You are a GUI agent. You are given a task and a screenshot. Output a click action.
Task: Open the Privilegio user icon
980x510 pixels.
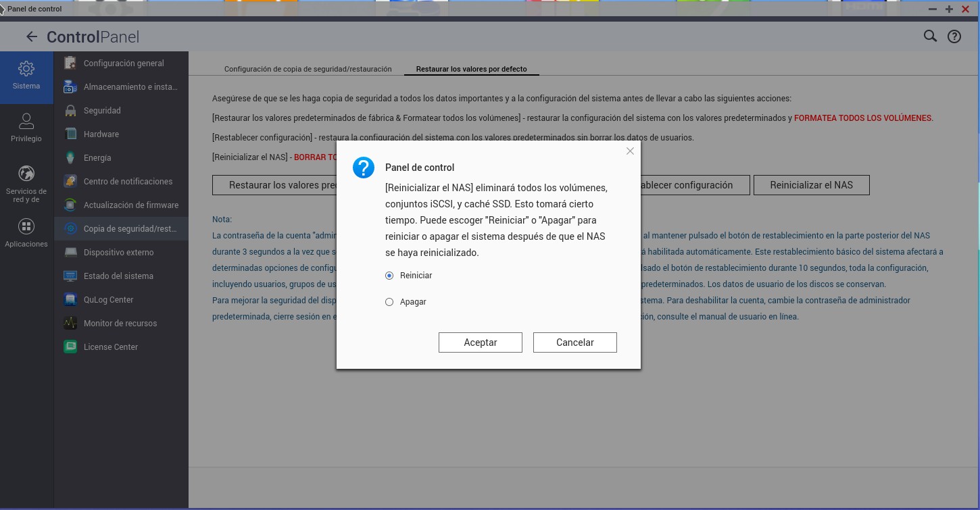[26, 122]
